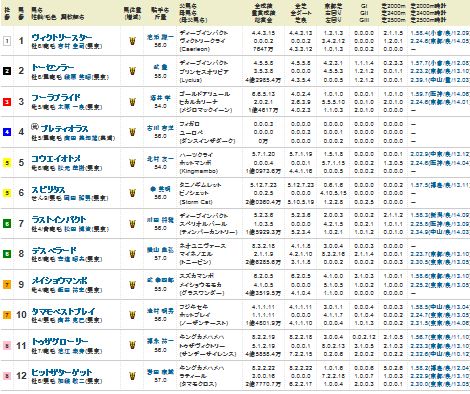Click the weight icon in トゥザグローリー's row
Image resolution: width=470 pixels, height=394 pixels.
pos(132,344)
